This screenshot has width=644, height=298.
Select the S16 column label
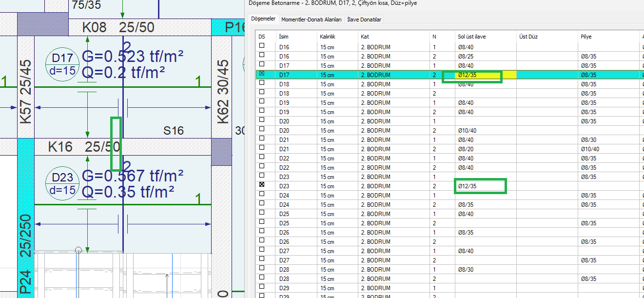point(174,130)
